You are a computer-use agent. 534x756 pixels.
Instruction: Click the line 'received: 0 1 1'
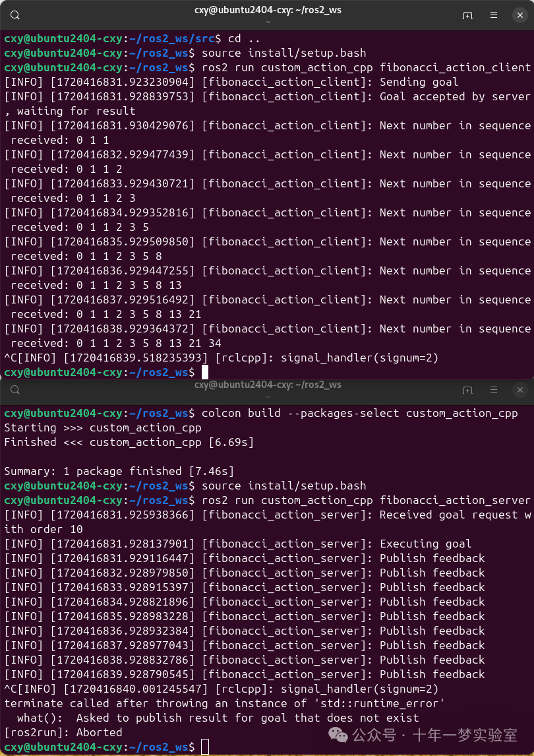(x=60, y=141)
